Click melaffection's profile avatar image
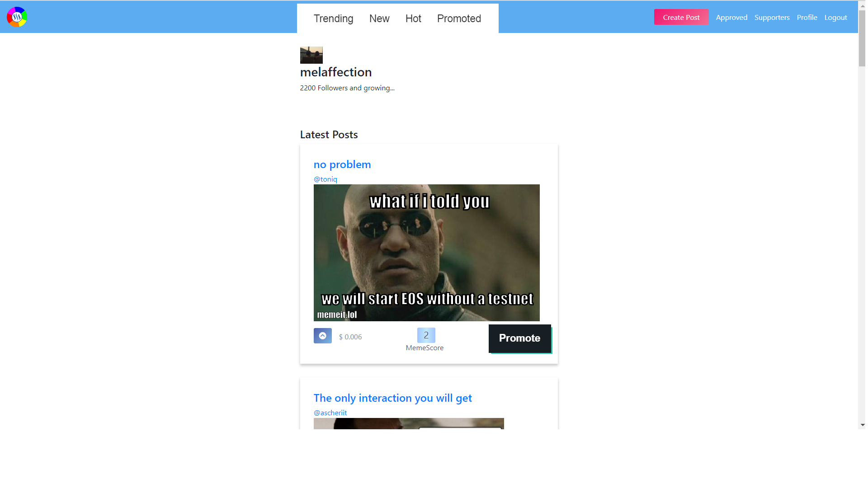This screenshot has width=868, height=488. click(311, 55)
